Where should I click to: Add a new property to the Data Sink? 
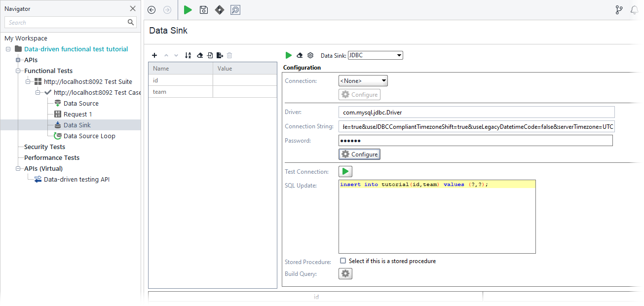point(154,55)
